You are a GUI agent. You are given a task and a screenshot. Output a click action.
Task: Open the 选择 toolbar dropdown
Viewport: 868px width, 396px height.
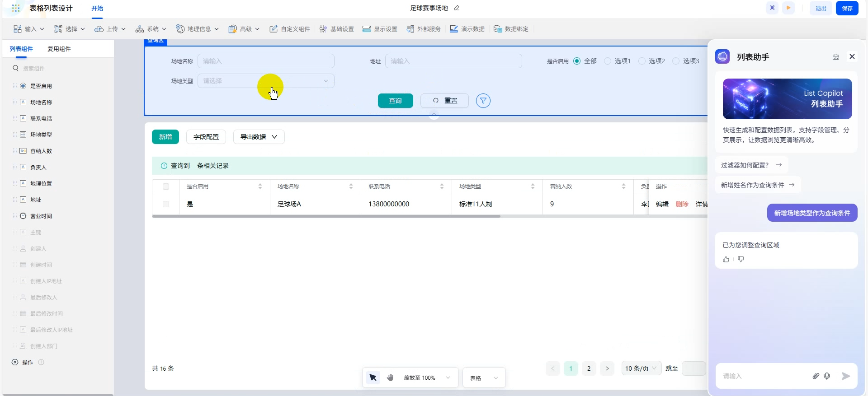[x=70, y=29]
